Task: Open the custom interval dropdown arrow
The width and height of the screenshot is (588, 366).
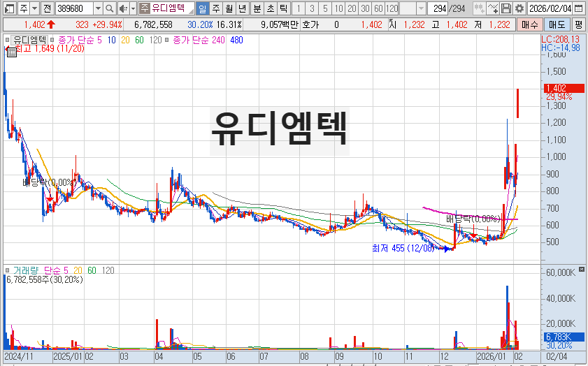Action: pyautogui.click(x=421, y=8)
